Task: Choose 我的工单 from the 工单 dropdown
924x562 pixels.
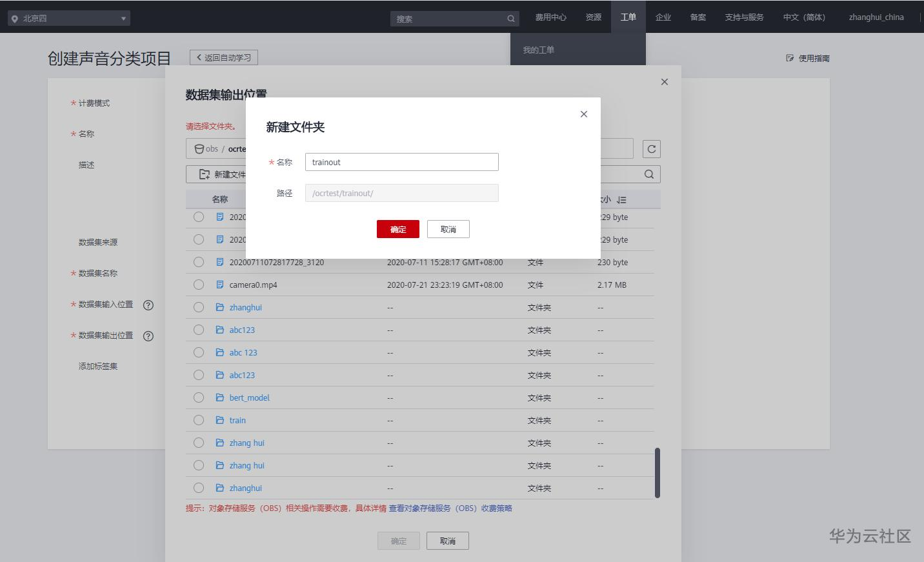Action: 539,50
